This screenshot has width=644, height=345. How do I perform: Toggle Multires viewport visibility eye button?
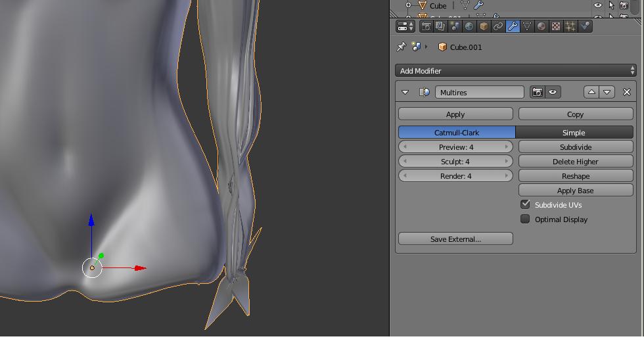pos(553,93)
